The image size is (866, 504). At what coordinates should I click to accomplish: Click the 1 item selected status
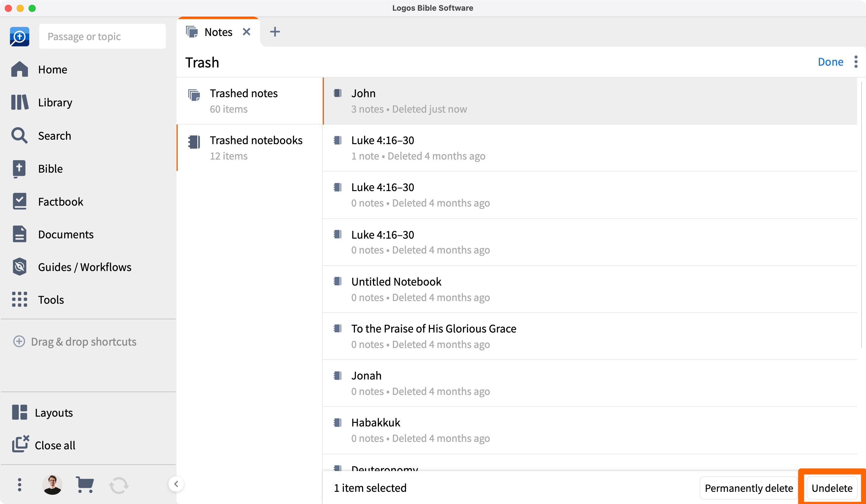coord(370,488)
